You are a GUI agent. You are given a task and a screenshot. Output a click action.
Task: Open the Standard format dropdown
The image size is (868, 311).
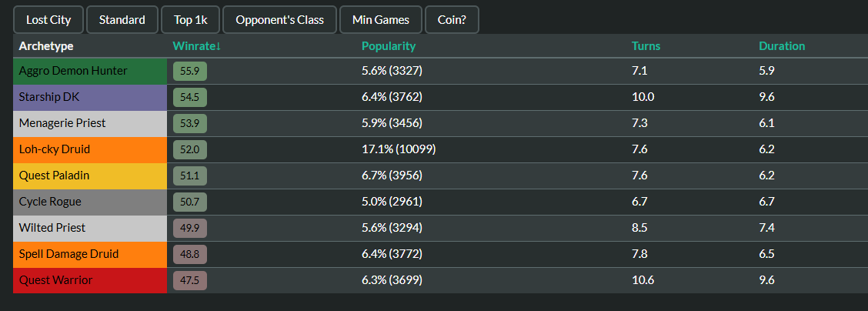122,20
